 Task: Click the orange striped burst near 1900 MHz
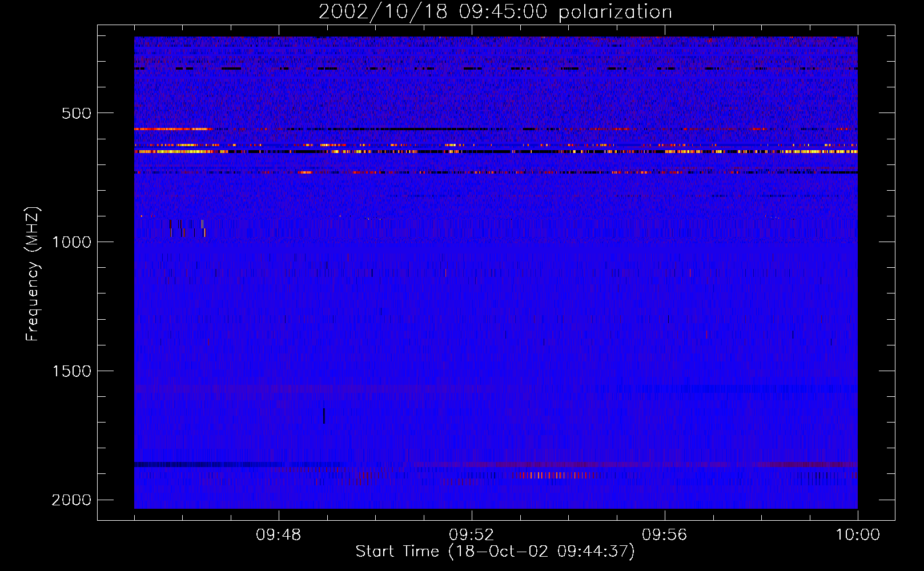pos(554,475)
